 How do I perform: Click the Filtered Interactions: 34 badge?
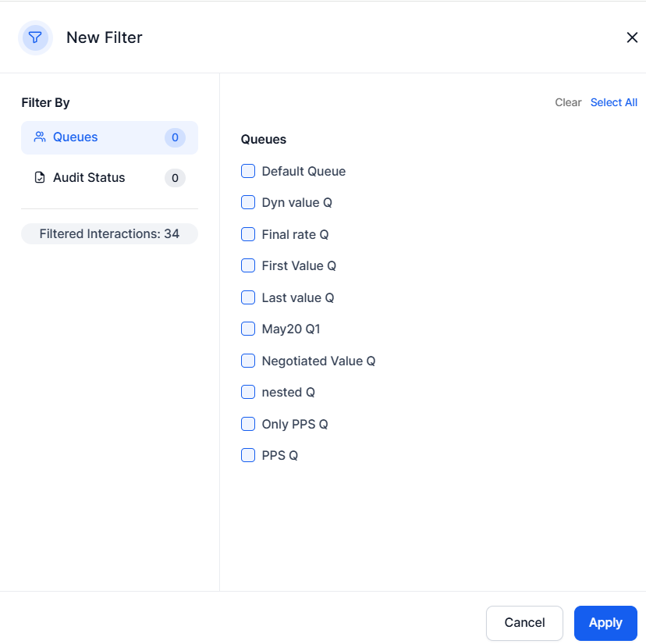click(x=109, y=233)
